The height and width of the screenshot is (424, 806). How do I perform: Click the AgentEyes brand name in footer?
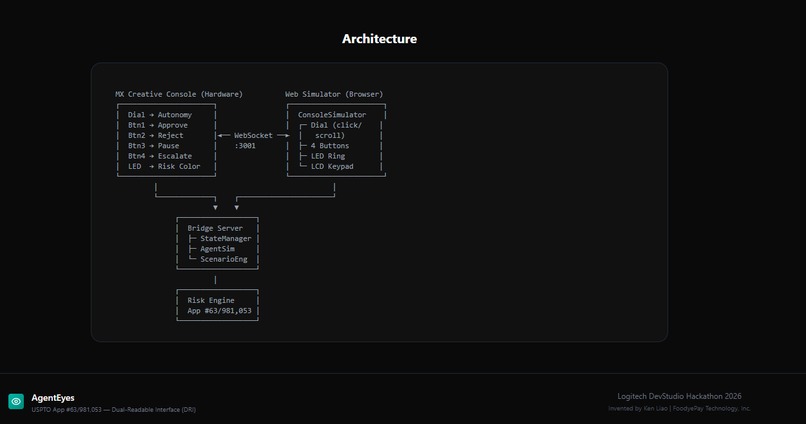[53, 398]
